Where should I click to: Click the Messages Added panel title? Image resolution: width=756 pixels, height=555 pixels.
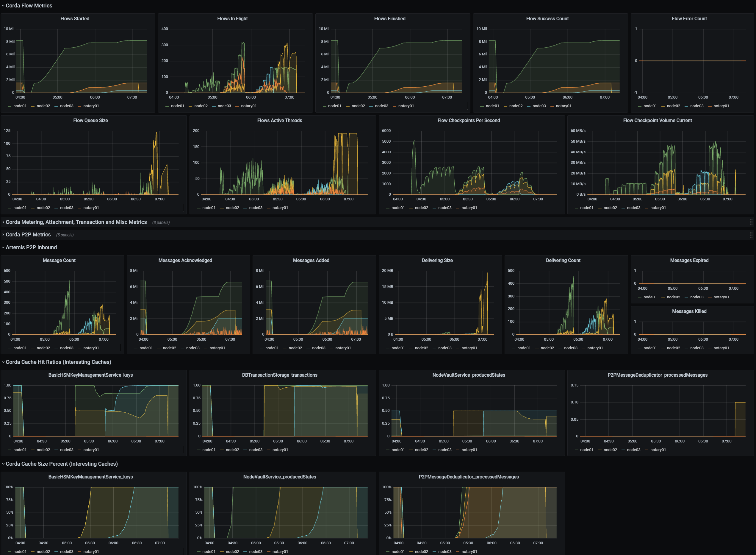tap(311, 260)
